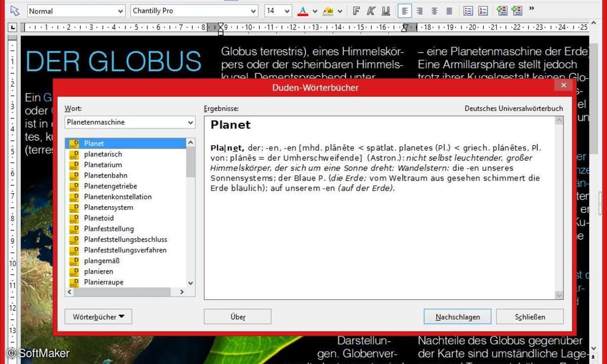
Task: Select planieren in the word list
Action: [99, 271]
